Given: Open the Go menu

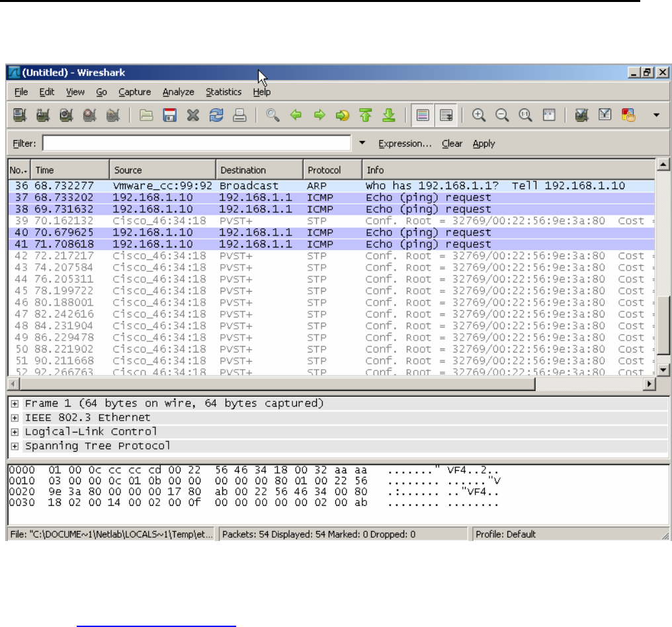Looking at the screenshot, I should click(101, 92).
